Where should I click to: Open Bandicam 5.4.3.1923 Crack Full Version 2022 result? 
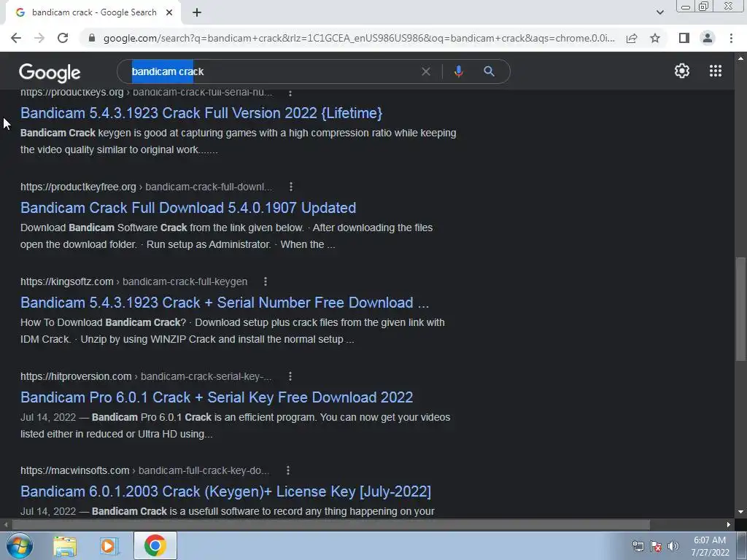201,113
